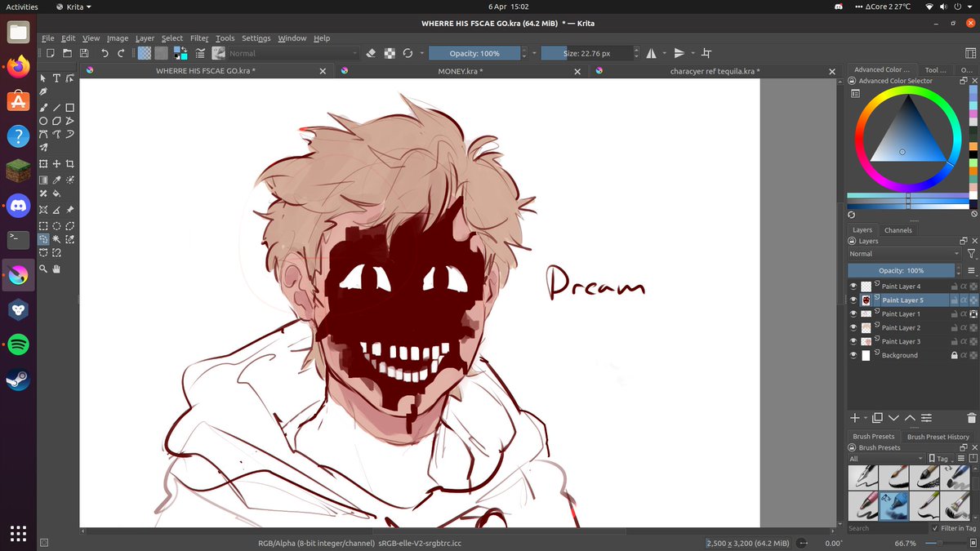
Task: Select the Crop tool
Action: coord(70,163)
